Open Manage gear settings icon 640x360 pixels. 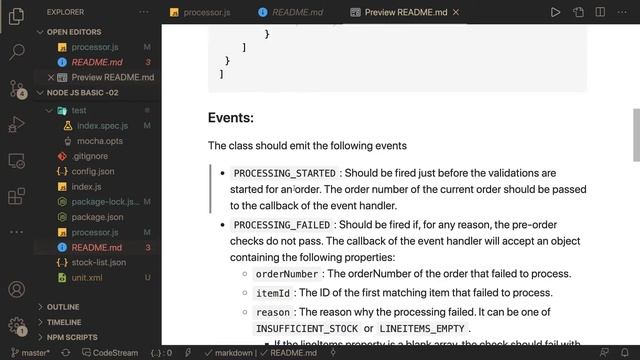[x=17, y=326]
